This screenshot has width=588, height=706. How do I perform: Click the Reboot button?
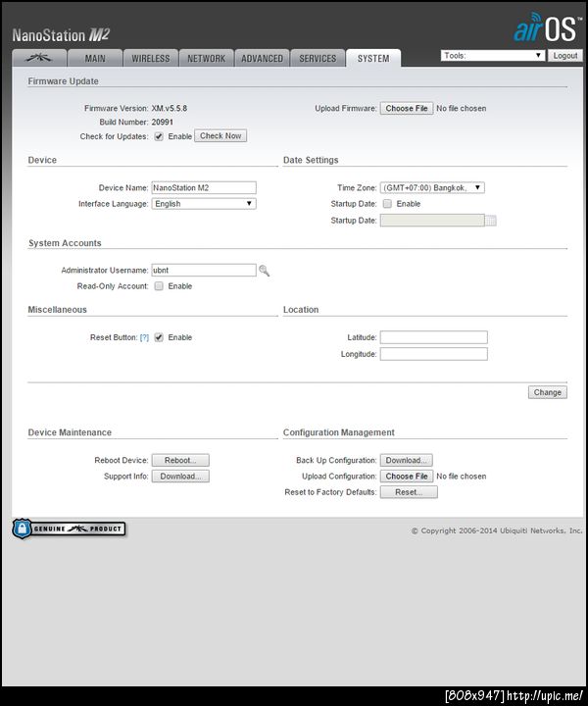(180, 460)
